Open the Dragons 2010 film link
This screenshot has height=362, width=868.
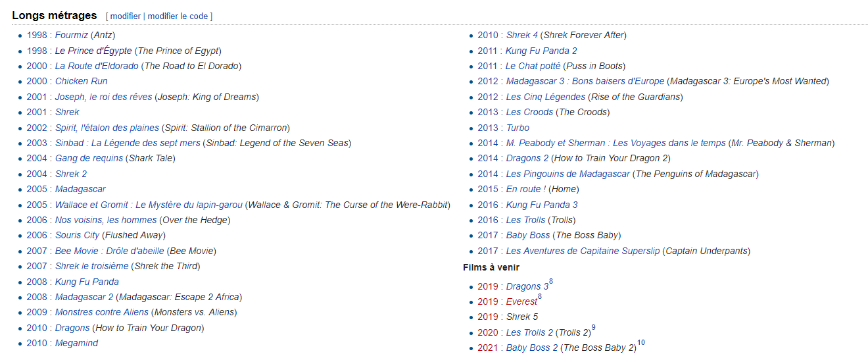click(x=72, y=328)
